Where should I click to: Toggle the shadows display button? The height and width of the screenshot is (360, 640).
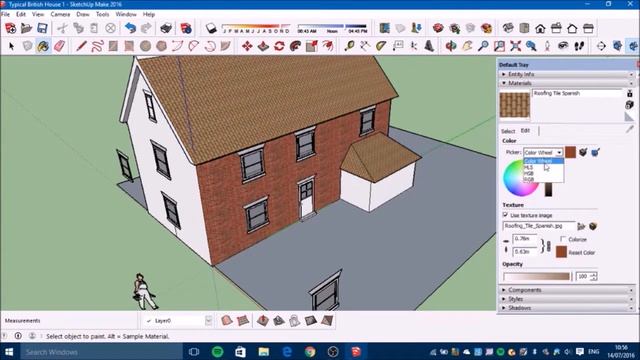[211, 28]
